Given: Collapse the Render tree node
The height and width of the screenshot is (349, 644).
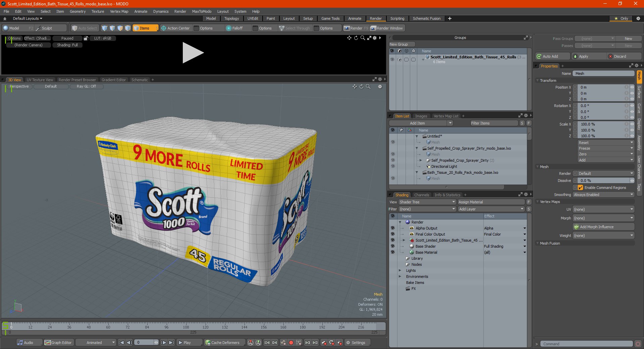Looking at the screenshot, I should pyautogui.click(x=400, y=222).
